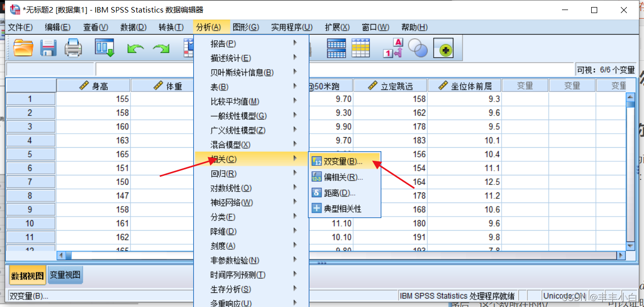This screenshot has width=644, height=307.
Task: Click the Open data document folder icon
Action: tap(23, 48)
